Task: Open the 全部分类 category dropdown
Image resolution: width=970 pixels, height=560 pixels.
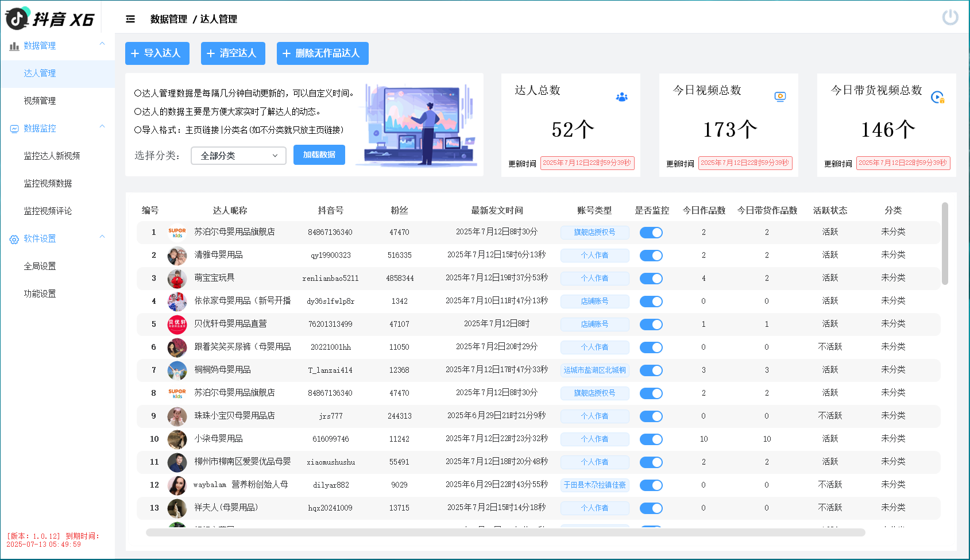Action: click(238, 156)
